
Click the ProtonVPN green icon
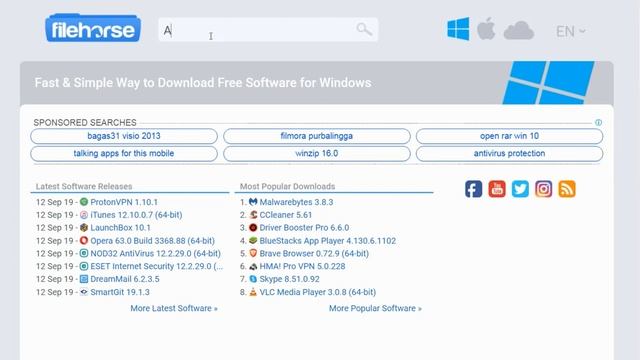pos(84,202)
